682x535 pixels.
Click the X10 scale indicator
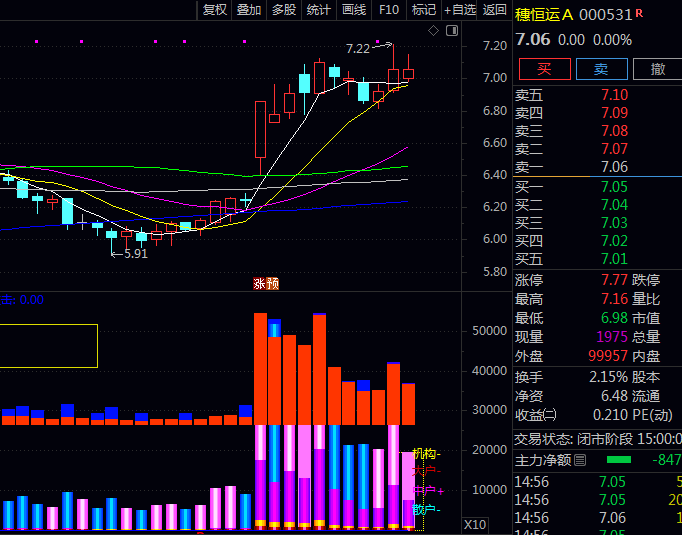point(475,524)
